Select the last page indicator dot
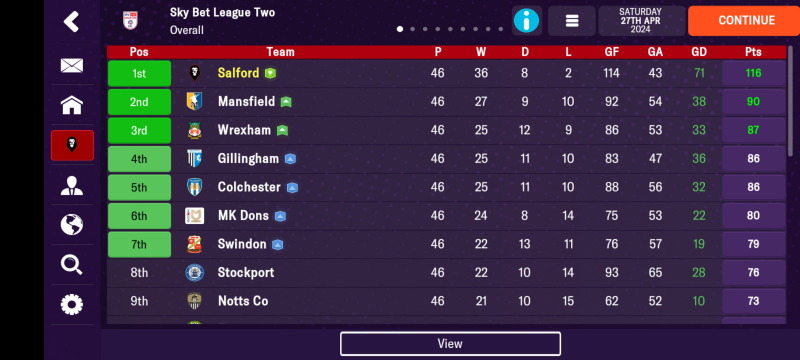Viewport: 800px width, 360px height. [501, 29]
